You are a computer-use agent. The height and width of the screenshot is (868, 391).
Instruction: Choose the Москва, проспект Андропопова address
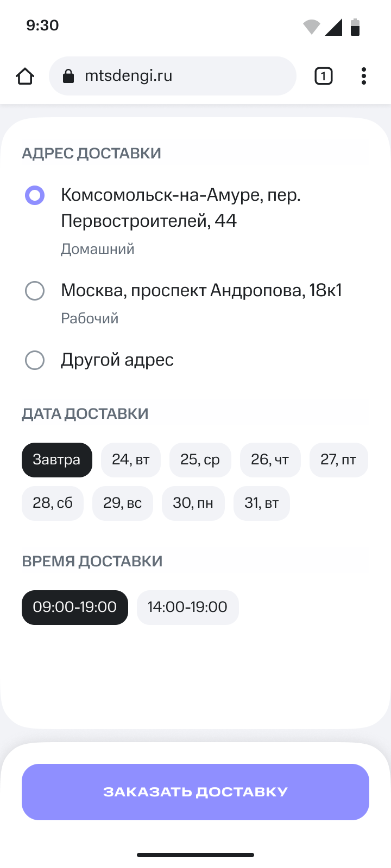pos(35,291)
